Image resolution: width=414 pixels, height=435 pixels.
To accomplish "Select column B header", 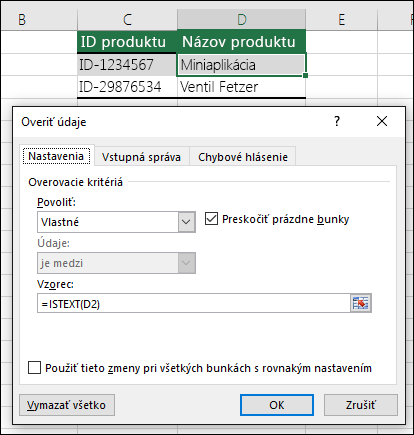I will [x=39, y=20].
